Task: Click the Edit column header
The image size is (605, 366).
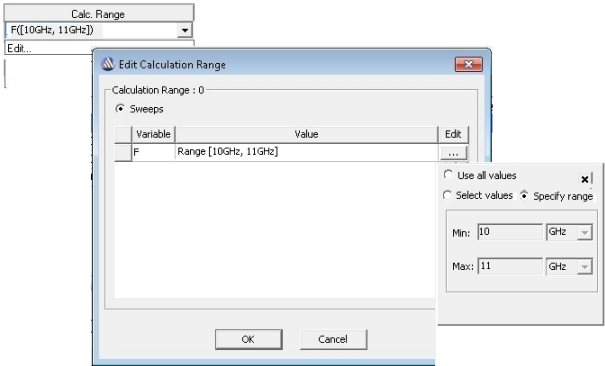Action: click(x=453, y=134)
